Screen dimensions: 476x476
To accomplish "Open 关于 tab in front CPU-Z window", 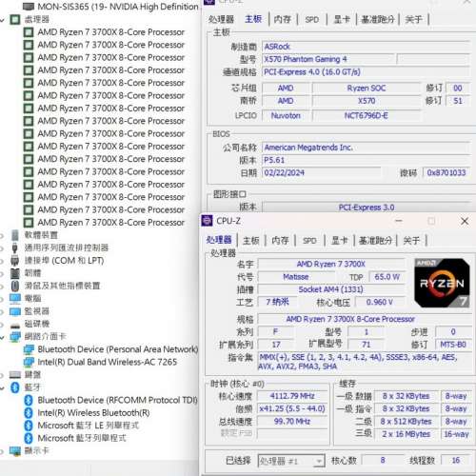I will [x=411, y=241].
